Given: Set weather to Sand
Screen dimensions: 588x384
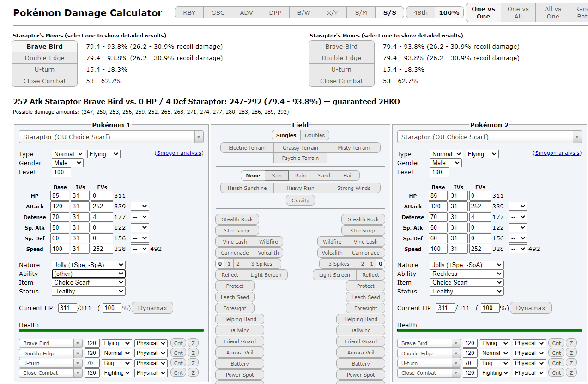Looking at the screenshot, I should (x=324, y=176).
